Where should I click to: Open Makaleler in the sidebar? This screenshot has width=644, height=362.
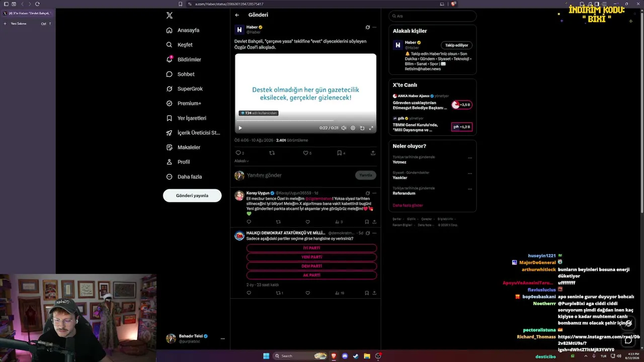click(183, 147)
